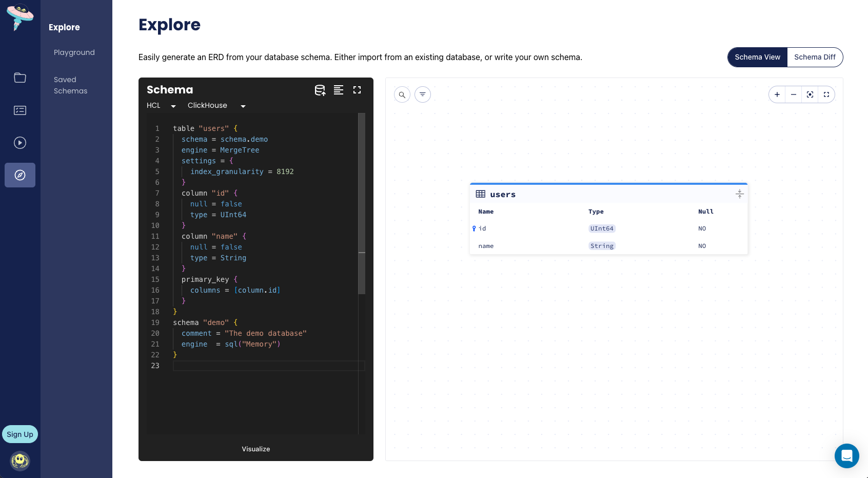Zoom out on the ERD diagram
This screenshot has width=868, height=478.
794,94
